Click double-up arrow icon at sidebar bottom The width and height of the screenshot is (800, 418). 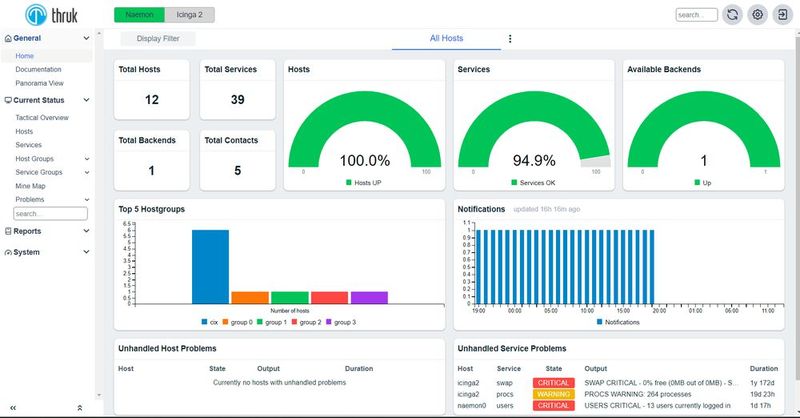(x=79, y=407)
